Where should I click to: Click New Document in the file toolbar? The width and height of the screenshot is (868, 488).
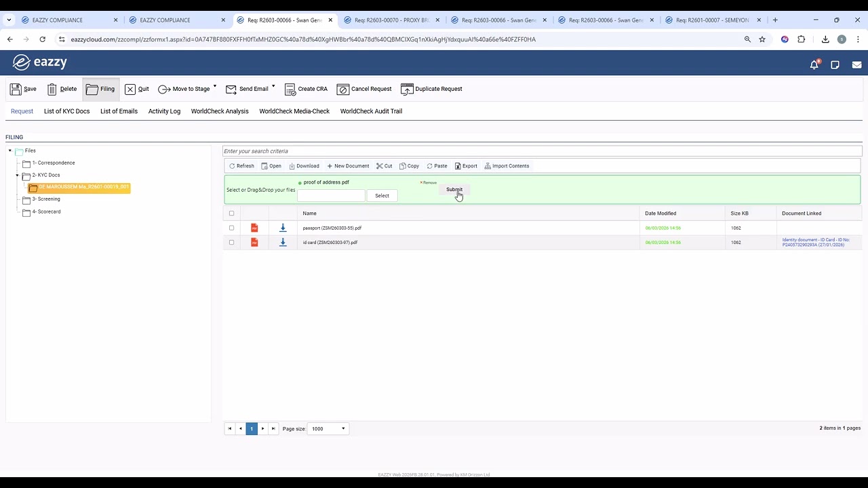click(348, 166)
